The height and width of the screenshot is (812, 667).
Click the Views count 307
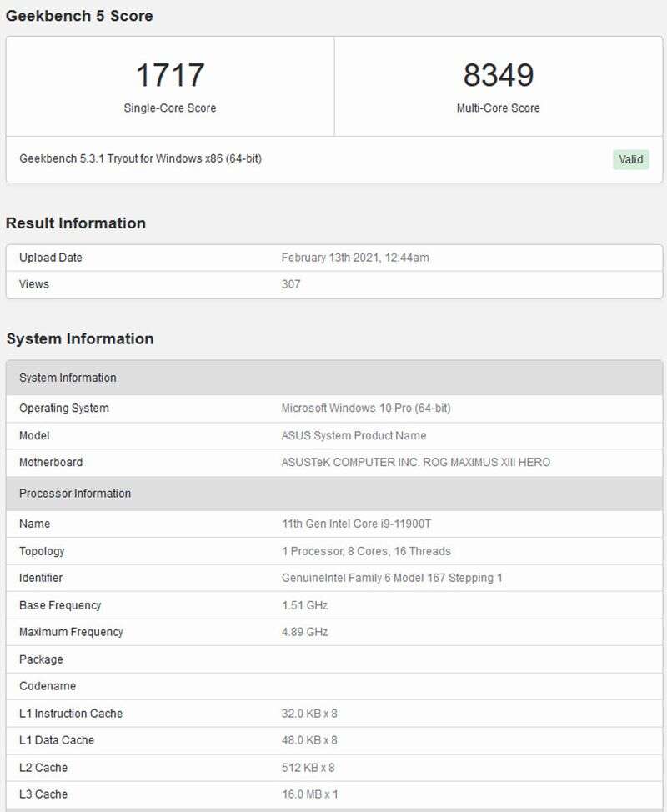tap(289, 283)
